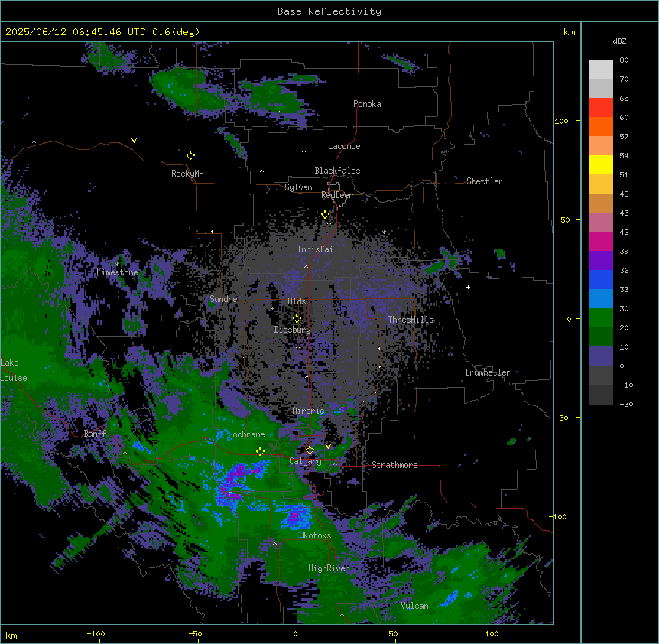
Task: Click the high reflectivity cell north of Okotoks
Action: click(x=295, y=516)
